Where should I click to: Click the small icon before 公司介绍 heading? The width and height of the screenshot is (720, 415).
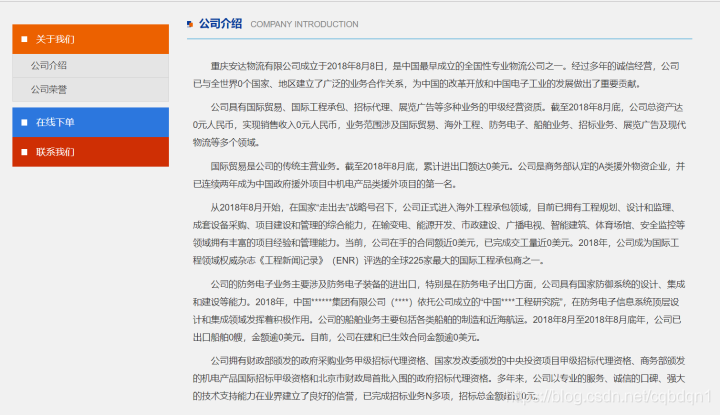(x=190, y=24)
